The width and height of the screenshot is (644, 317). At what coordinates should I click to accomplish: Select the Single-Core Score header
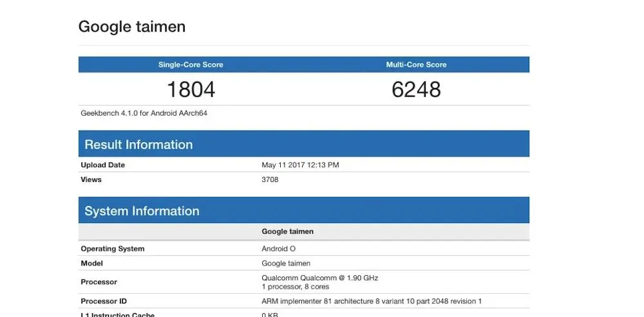tap(191, 64)
